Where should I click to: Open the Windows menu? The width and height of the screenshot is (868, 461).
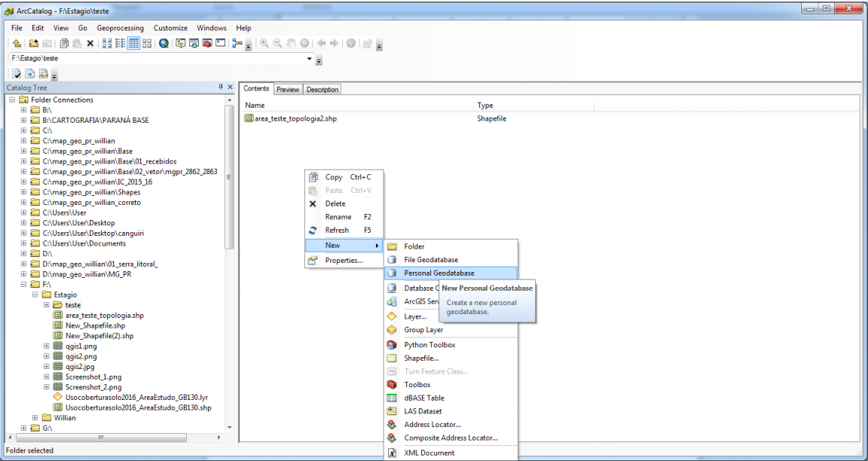212,28
